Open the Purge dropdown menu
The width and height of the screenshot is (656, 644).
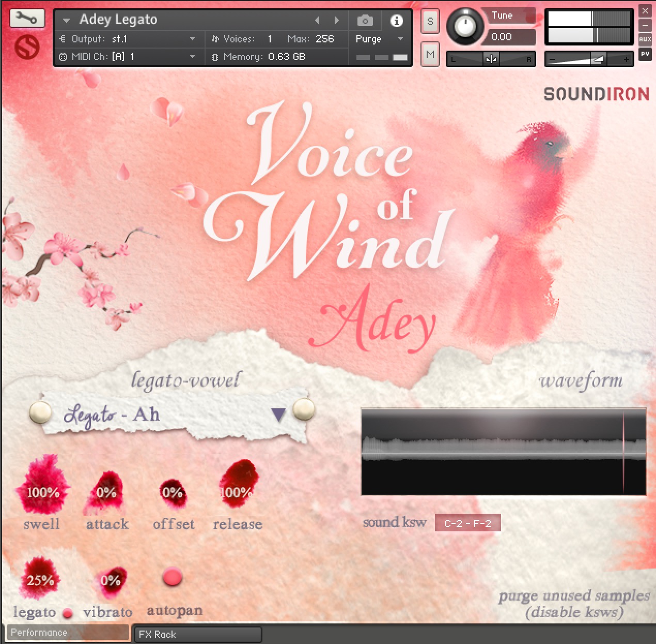[379, 39]
